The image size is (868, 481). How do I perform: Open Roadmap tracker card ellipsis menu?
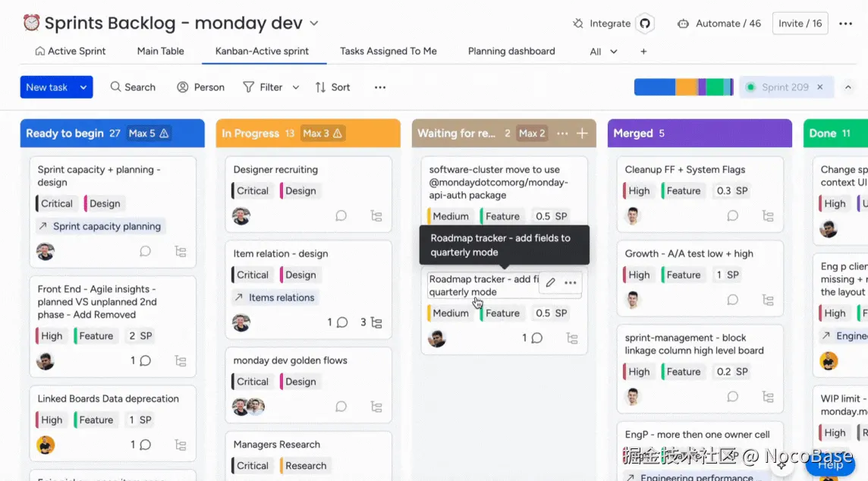click(x=570, y=283)
